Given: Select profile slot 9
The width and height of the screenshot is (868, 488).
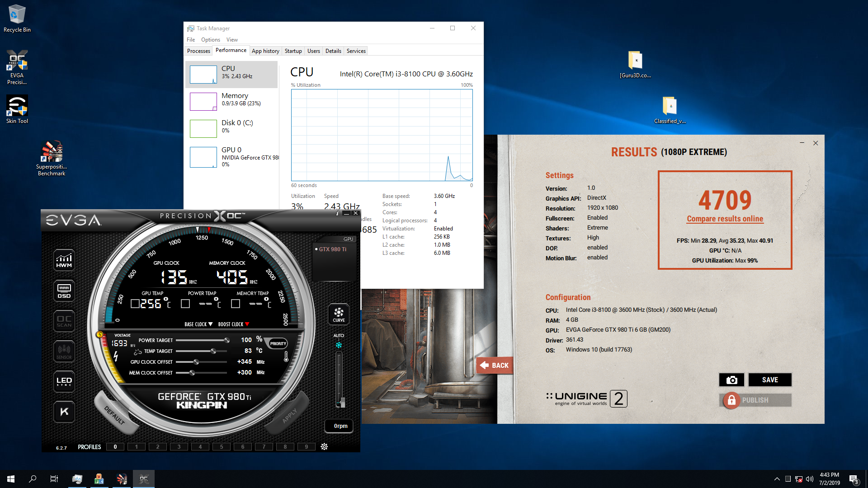Looking at the screenshot, I should coord(307,447).
